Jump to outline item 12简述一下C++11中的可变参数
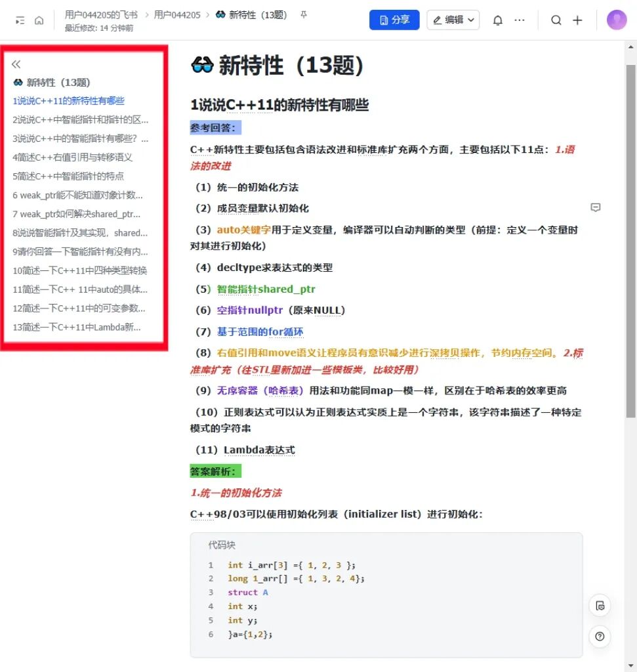Image resolution: width=637 pixels, height=672 pixels. [x=79, y=308]
